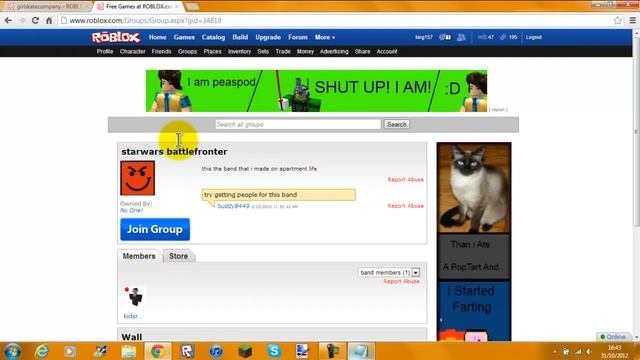Open friend requests icon in header

coord(461,37)
